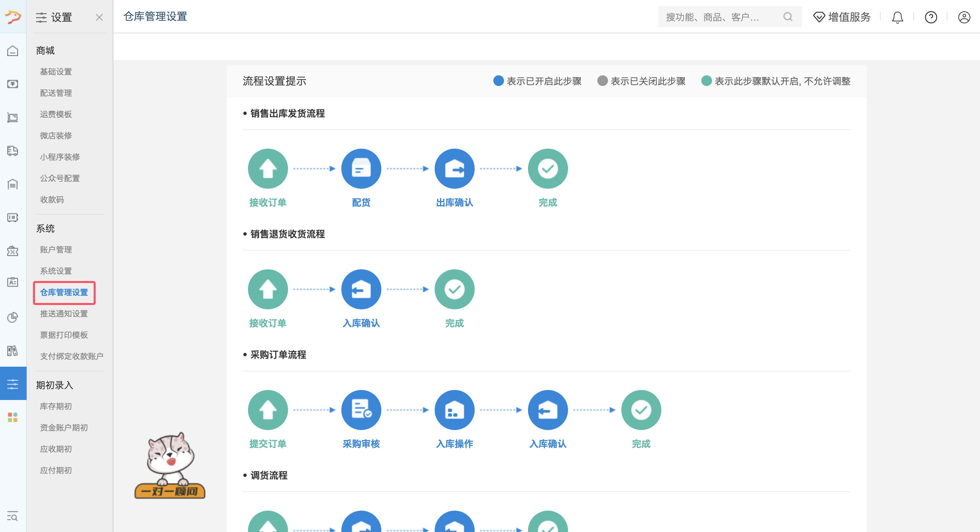Click 完成 icon in the sales return flow
Image resolution: width=980 pixels, height=532 pixels.
click(x=454, y=289)
